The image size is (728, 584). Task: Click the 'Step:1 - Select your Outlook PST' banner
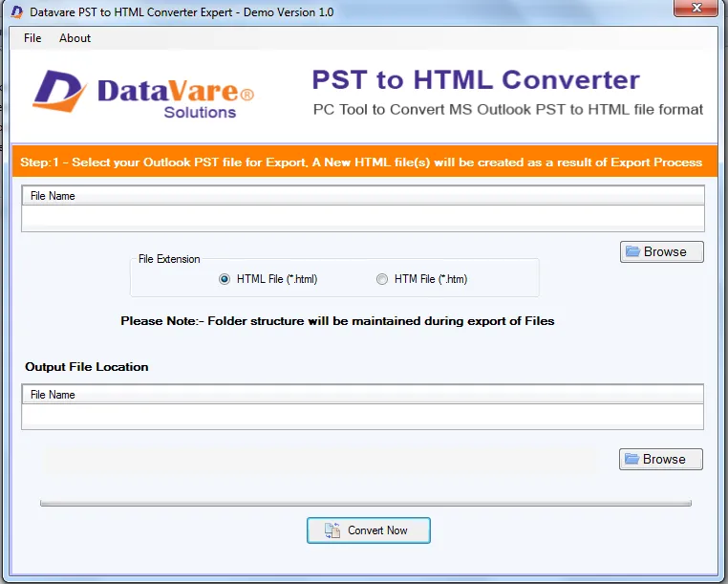click(365, 162)
